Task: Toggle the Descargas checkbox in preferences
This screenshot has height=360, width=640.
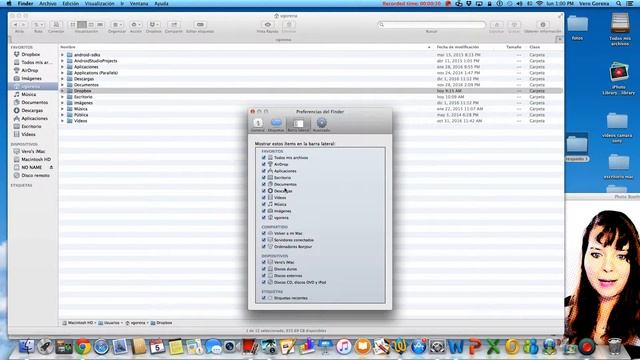Action: pos(264,191)
